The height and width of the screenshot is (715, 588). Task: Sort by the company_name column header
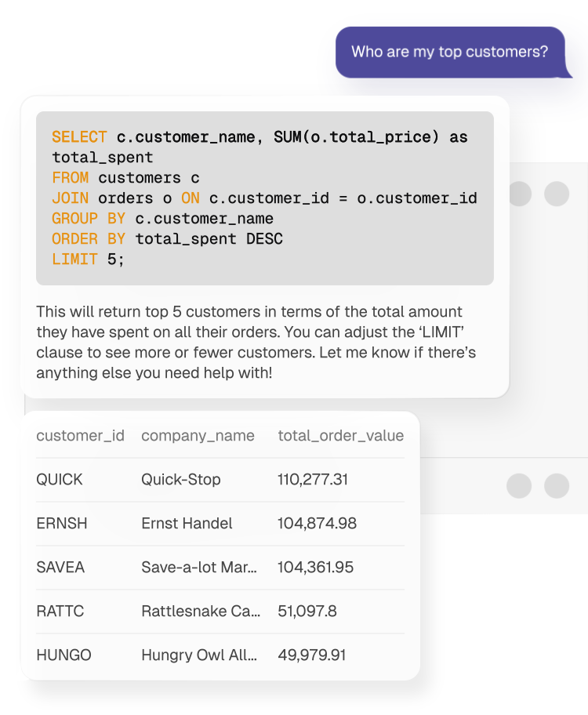coord(198,436)
